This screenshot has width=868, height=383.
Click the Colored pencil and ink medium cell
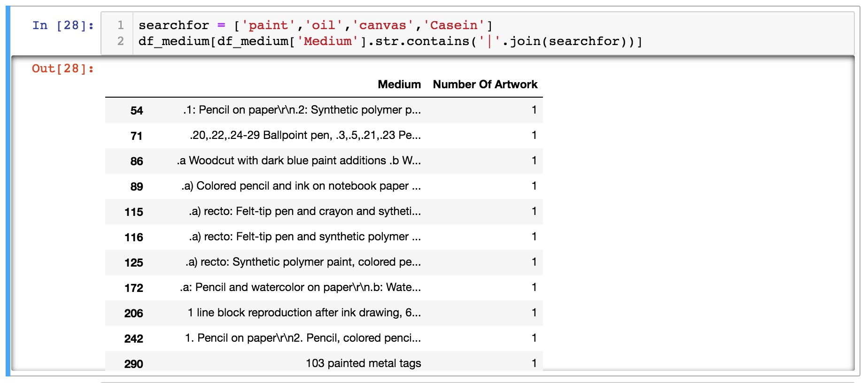tap(301, 186)
